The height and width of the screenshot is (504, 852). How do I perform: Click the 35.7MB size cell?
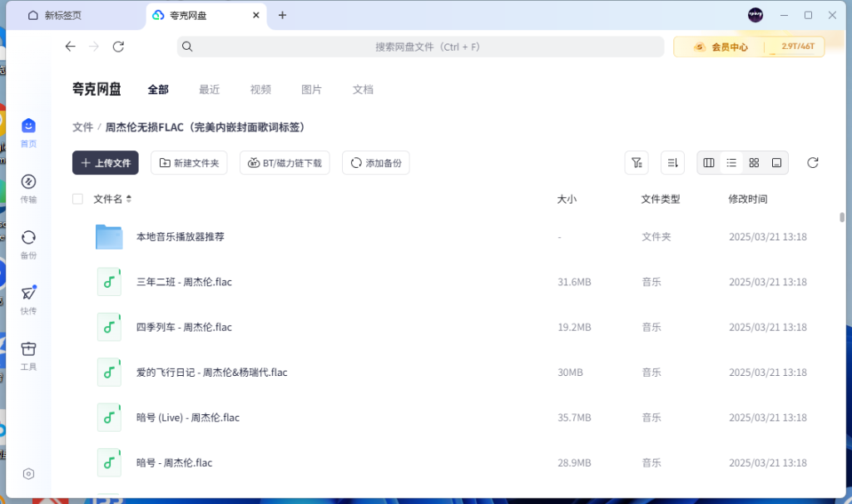click(x=574, y=418)
